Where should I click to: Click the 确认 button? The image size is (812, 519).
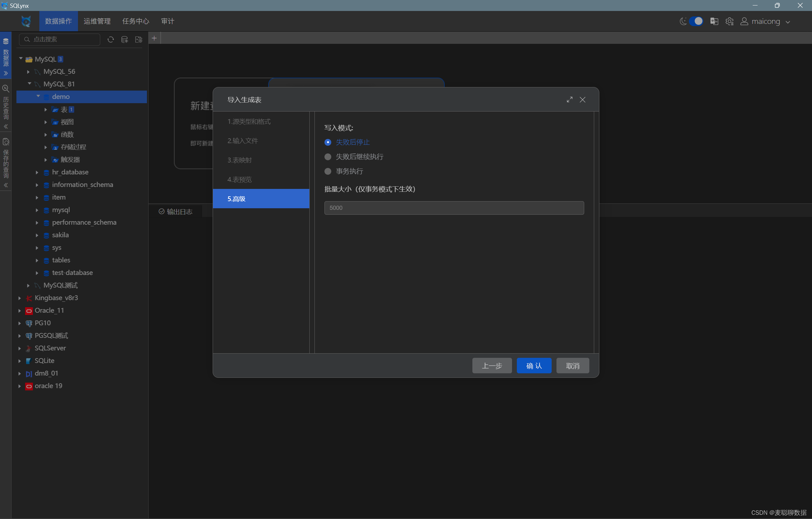coord(534,366)
